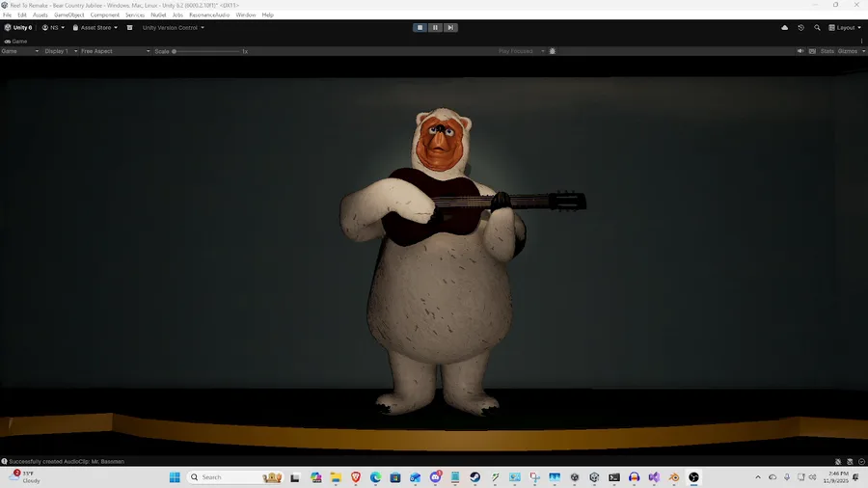Open the Display 1 dropdown

tap(61, 51)
